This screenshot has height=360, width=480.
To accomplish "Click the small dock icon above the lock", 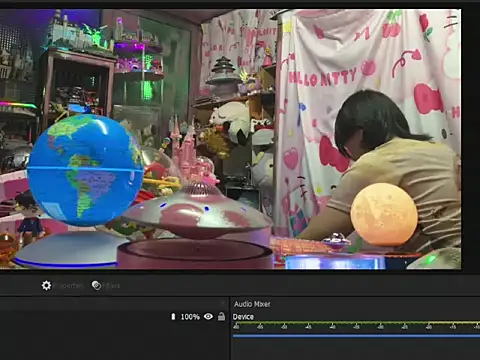I will [223, 303].
